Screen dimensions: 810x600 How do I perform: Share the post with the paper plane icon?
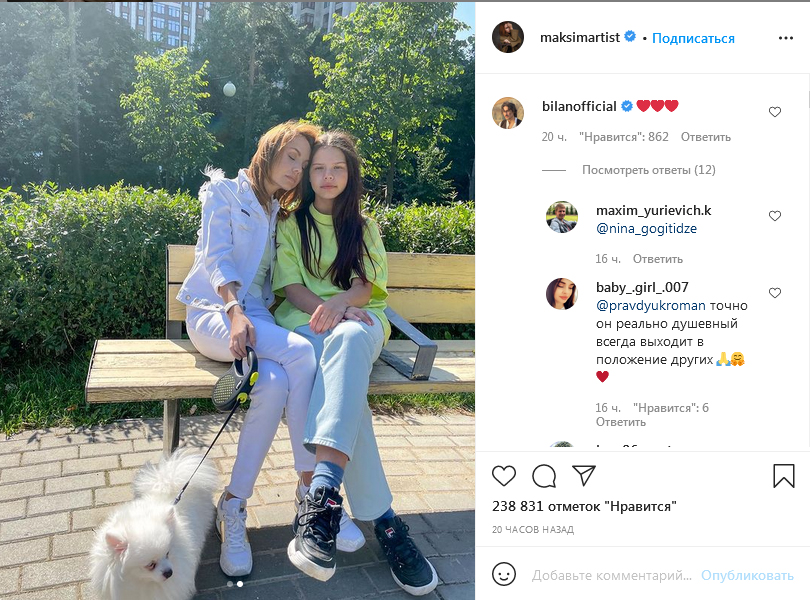click(x=584, y=475)
